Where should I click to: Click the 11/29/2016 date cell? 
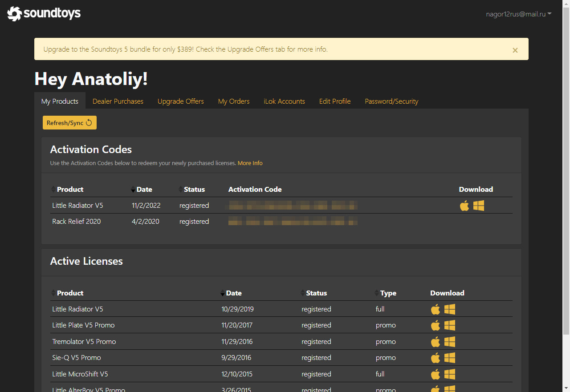click(x=237, y=342)
